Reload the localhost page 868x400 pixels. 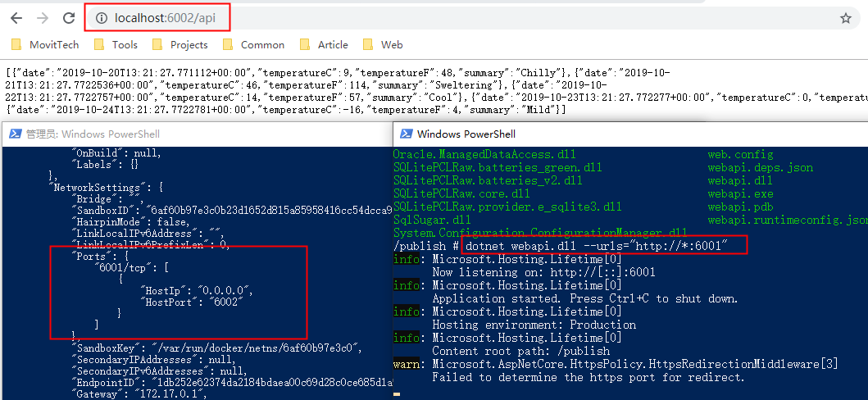pos(69,18)
